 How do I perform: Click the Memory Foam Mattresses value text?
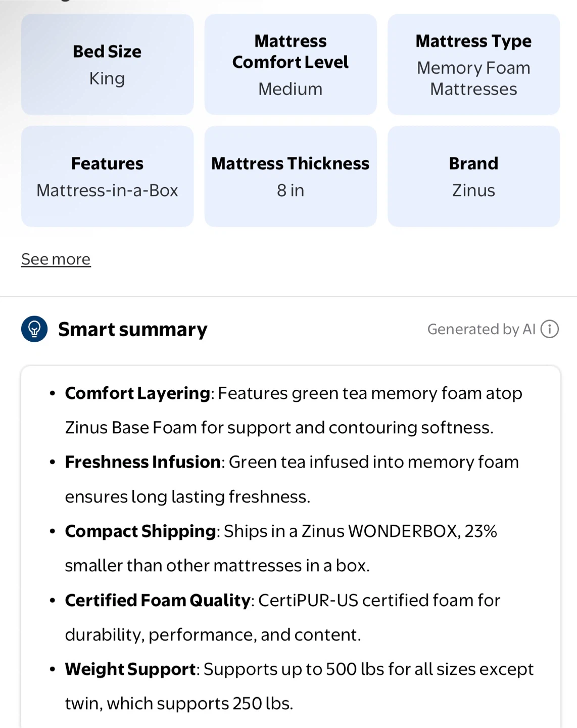point(473,78)
